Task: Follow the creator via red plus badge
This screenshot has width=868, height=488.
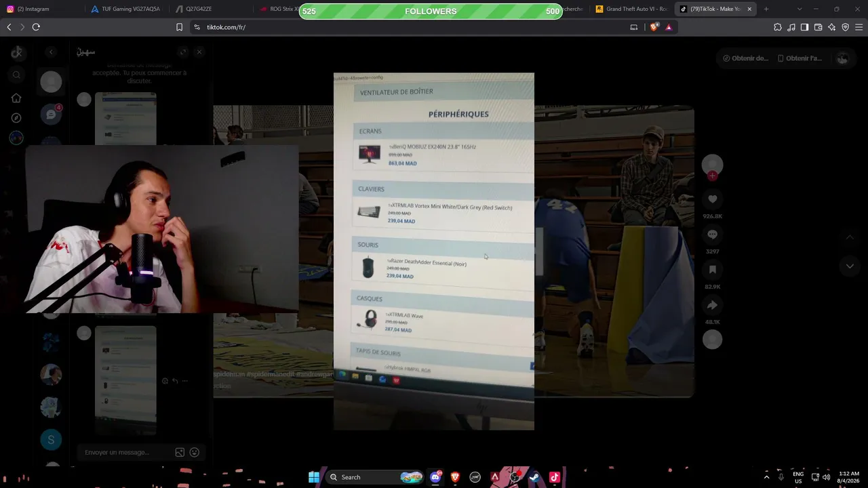Action: point(712,176)
